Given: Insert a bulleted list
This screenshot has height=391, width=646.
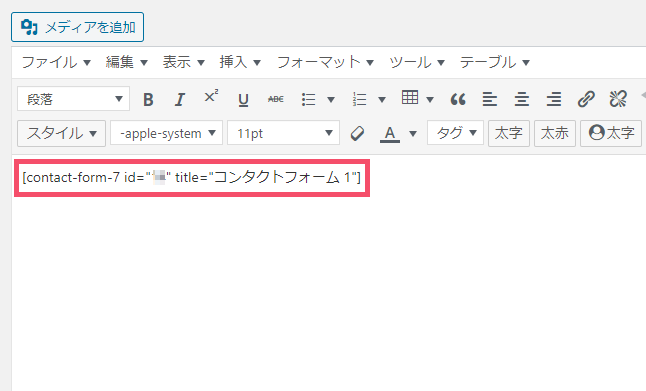Looking at the screenshot, I should click(x=309, y=99).
